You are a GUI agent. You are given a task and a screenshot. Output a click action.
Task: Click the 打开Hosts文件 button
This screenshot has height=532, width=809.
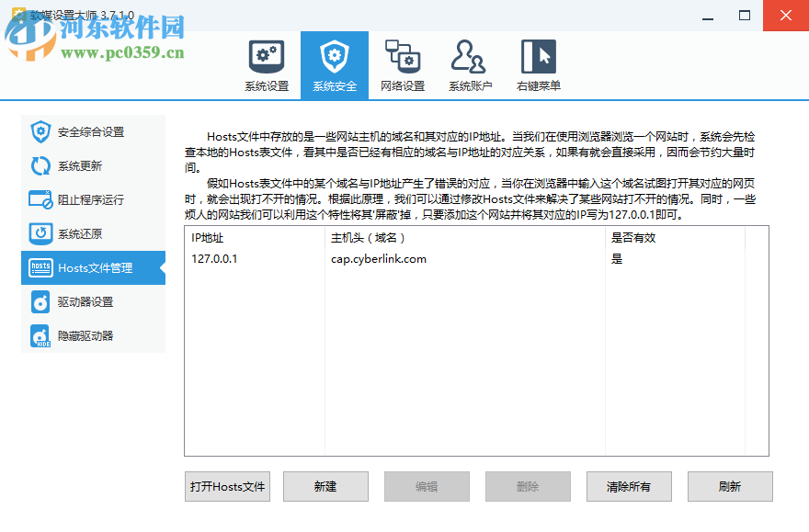click(227, 486)
